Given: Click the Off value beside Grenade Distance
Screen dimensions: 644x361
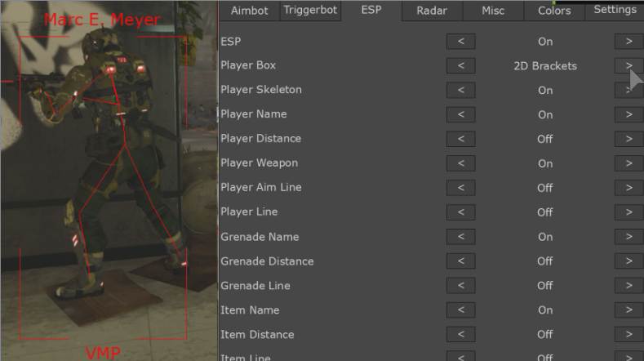Looking at the screenshot, I should tap(545, 261).
